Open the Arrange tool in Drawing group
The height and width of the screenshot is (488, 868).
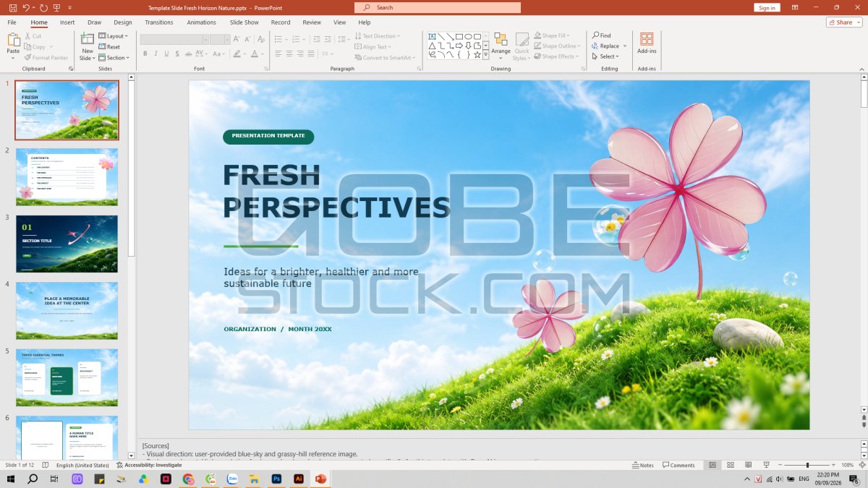click(x=501, y=45)
